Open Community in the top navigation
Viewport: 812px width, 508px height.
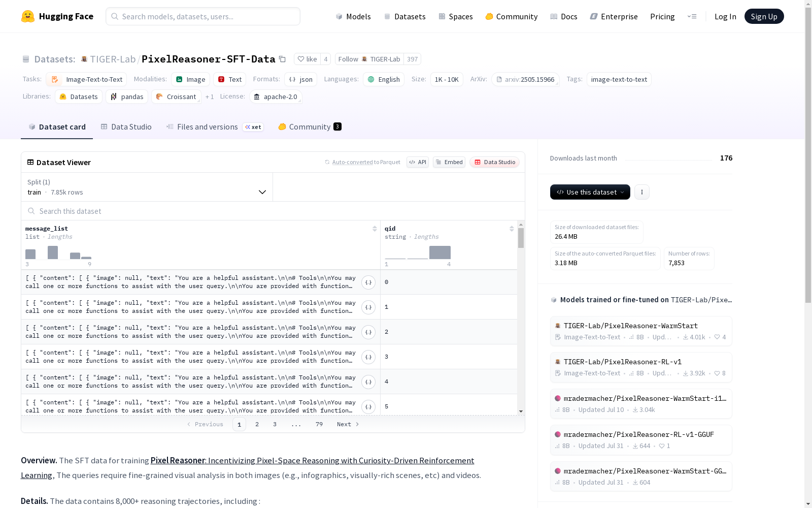(512, 16)
